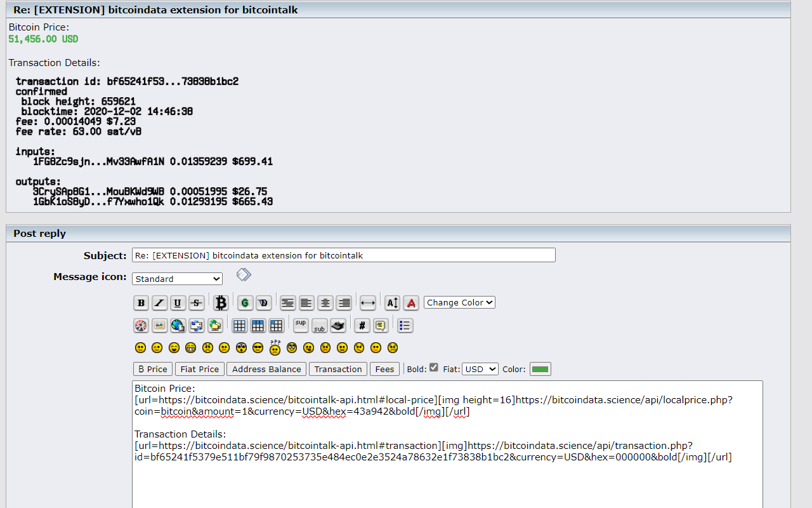812x508 pixels.
Task: Apply Italic formatting
Action: pos(160,303)
